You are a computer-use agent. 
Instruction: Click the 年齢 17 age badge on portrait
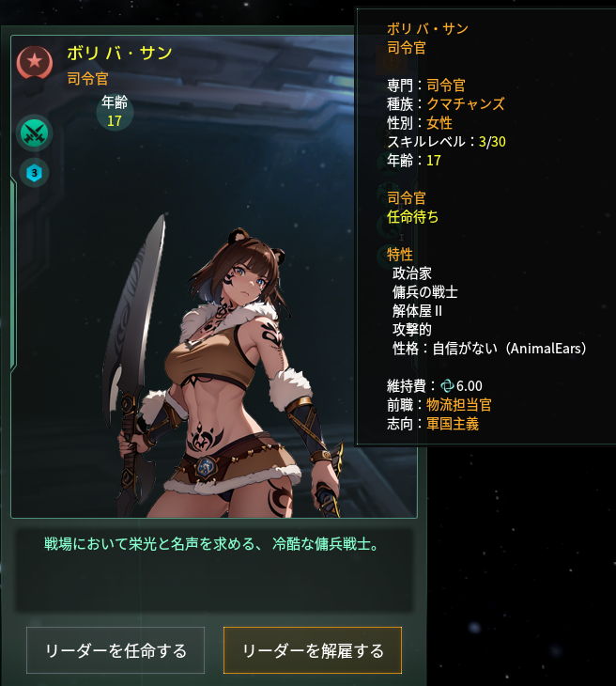115,112
